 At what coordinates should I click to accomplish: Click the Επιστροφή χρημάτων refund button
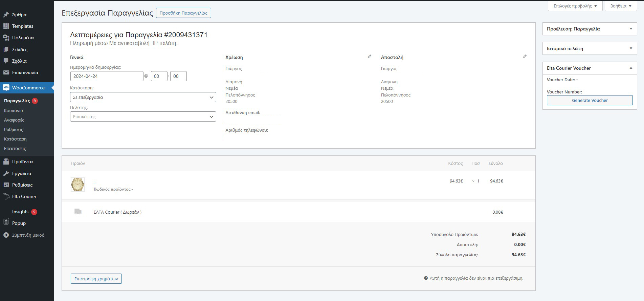click(96, 279)
